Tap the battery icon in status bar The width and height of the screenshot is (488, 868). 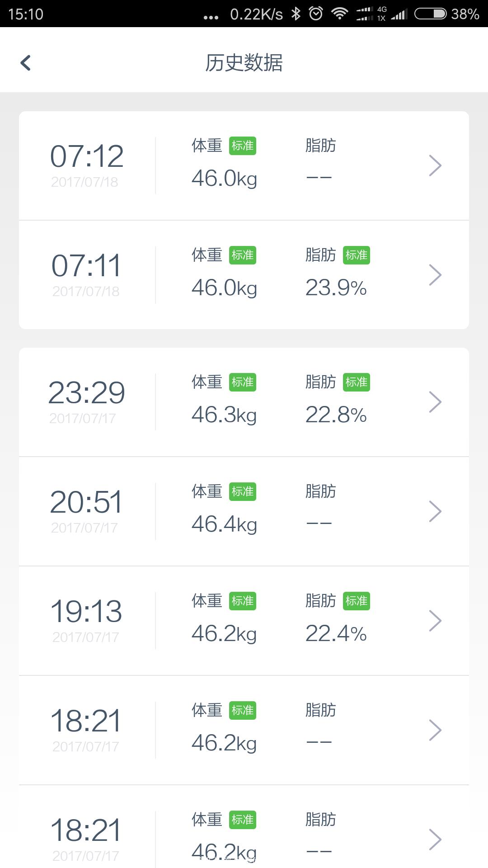[x=430, y=14]
